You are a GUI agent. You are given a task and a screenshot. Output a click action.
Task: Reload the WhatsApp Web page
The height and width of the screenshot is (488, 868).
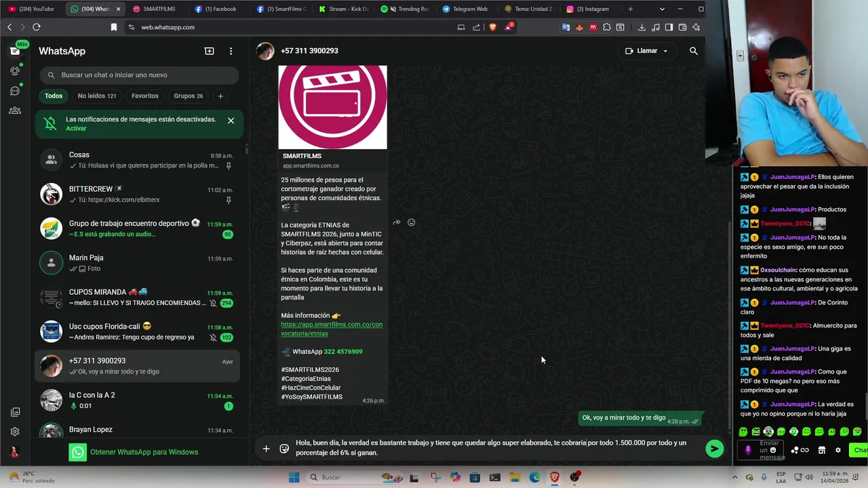point(37,27)
